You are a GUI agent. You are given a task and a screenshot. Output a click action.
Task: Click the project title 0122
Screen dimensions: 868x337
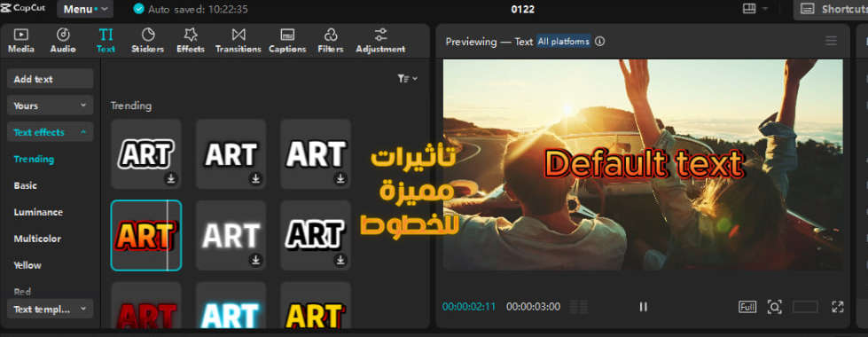coord(523,10)
